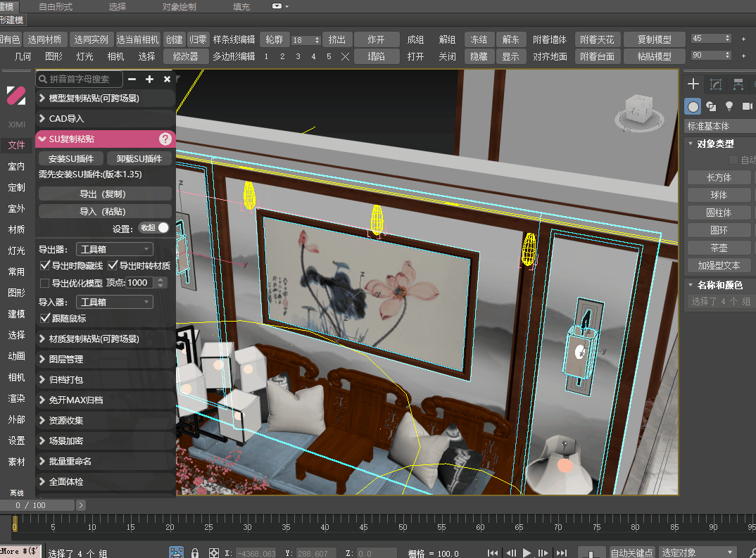Open the 填充 ribbon tab
Viewport: 756px width, 558px height.
tap(241, 6)
